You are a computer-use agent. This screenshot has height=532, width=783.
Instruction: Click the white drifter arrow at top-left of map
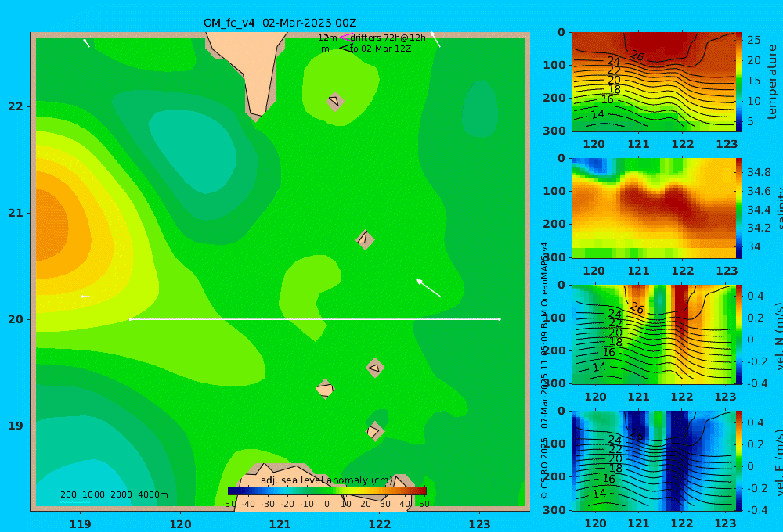[x=86, y=43]
